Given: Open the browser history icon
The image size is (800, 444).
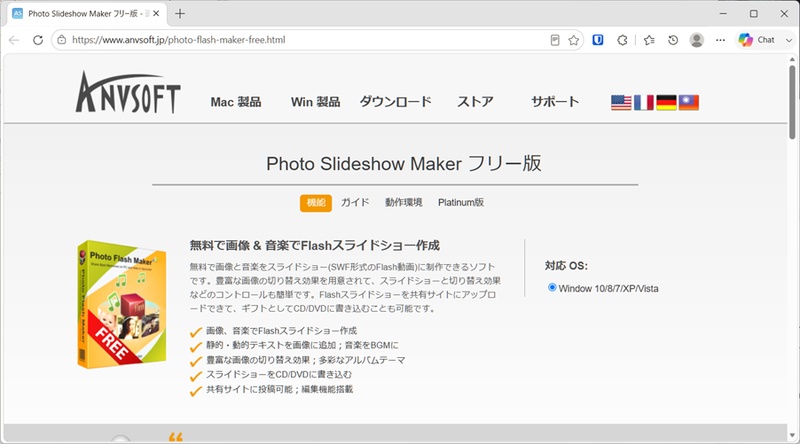Looking at the screenshot, I should [x=673, y=40].
